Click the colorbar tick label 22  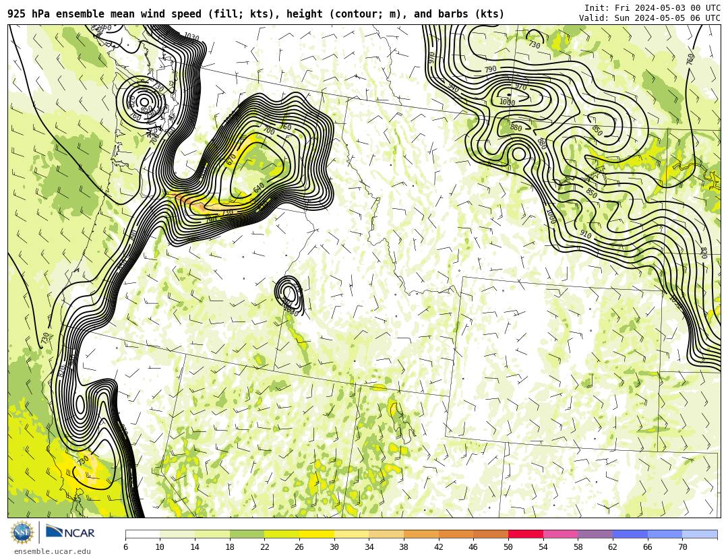[264, 547]
